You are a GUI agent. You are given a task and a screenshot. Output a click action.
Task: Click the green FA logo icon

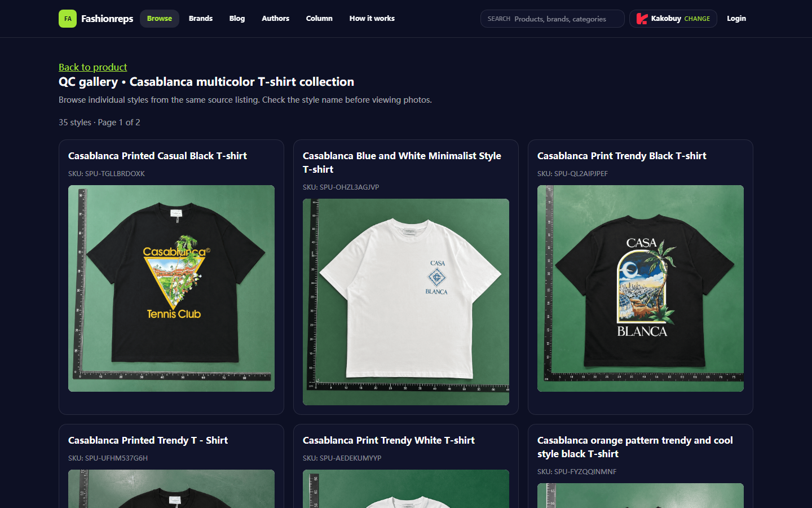point(68,19)
